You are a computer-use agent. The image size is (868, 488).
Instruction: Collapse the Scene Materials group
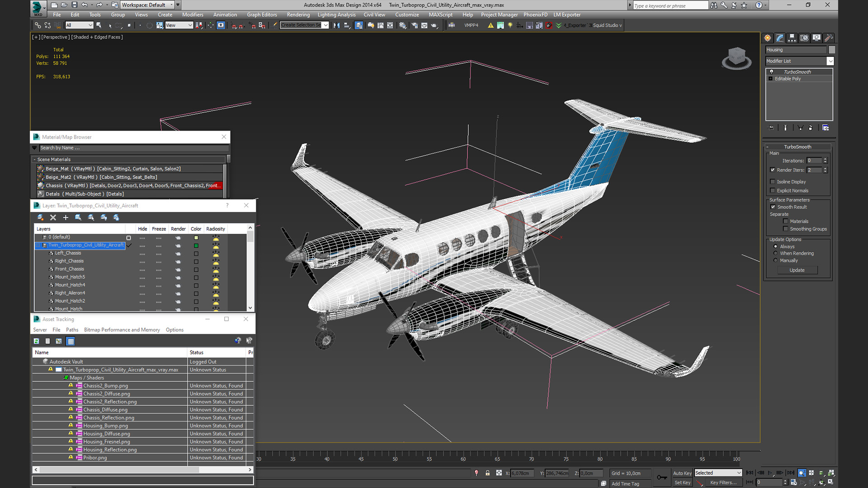tap(34, 160)
